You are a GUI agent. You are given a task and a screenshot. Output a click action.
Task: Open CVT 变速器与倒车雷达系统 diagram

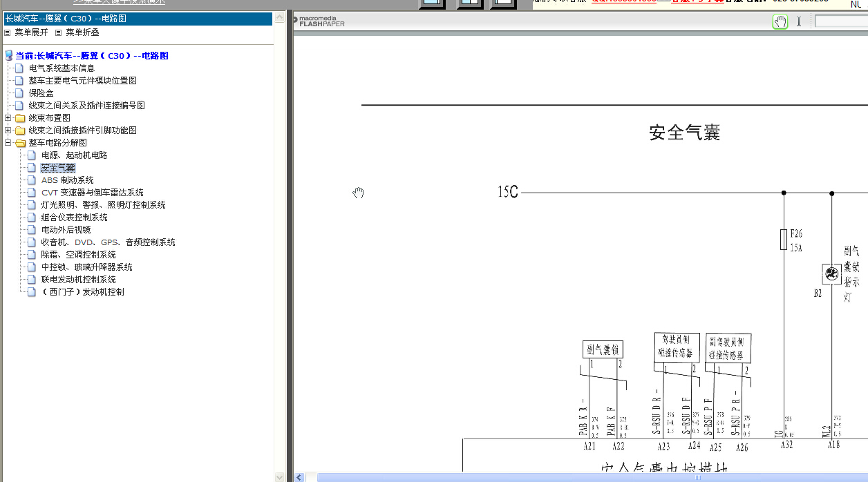point(92,193)
